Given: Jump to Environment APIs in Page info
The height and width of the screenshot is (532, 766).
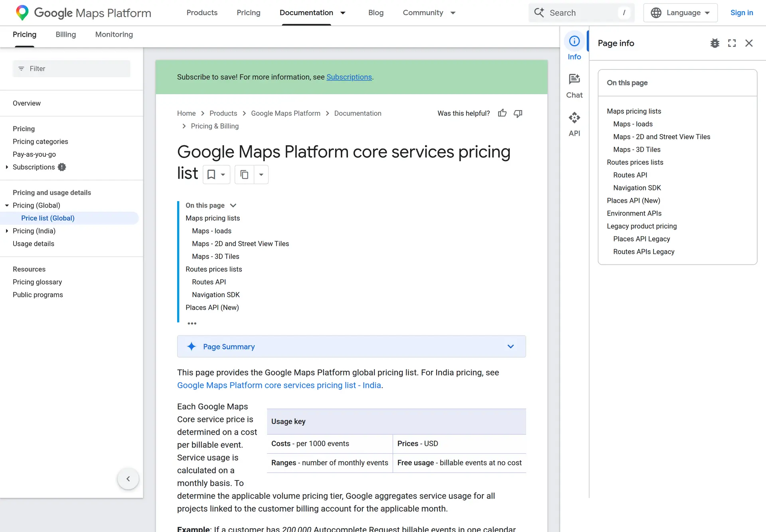Looking at the screenshot, I should (634, 214).
